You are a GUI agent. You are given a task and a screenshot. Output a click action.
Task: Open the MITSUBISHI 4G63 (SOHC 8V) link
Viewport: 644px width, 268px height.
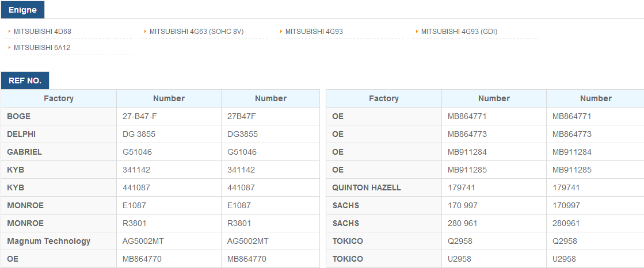click(197, 31)
